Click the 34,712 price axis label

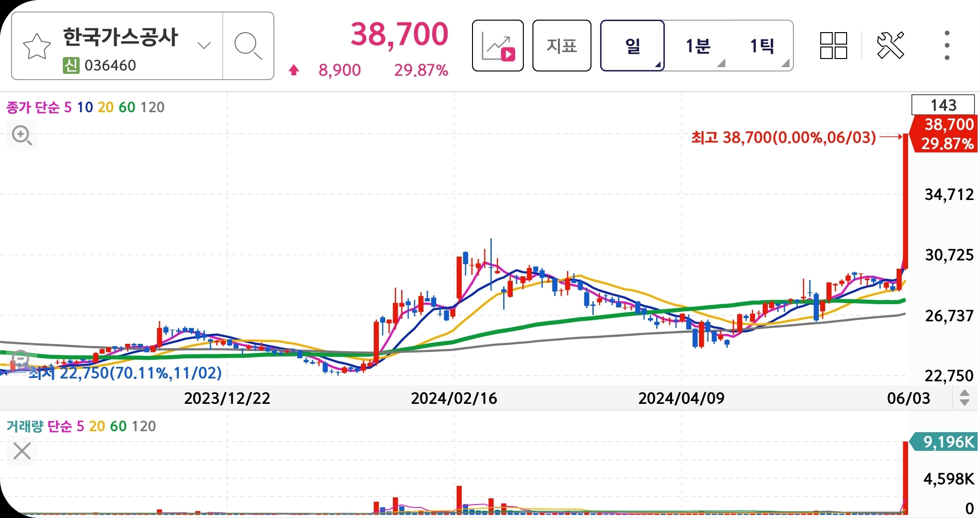pos(949,194)
